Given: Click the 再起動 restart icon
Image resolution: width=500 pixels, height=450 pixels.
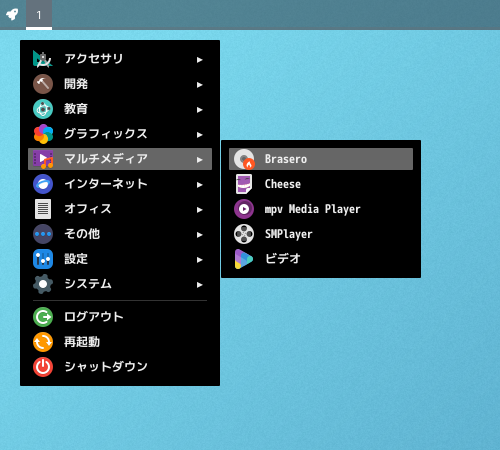Looking at the screenshot, I should pos(43,342).
